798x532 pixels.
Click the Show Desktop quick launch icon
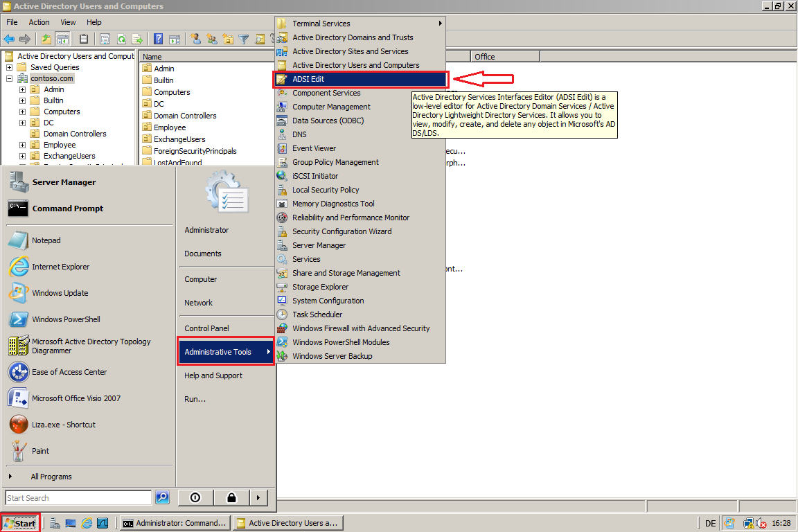coord(71,523)
